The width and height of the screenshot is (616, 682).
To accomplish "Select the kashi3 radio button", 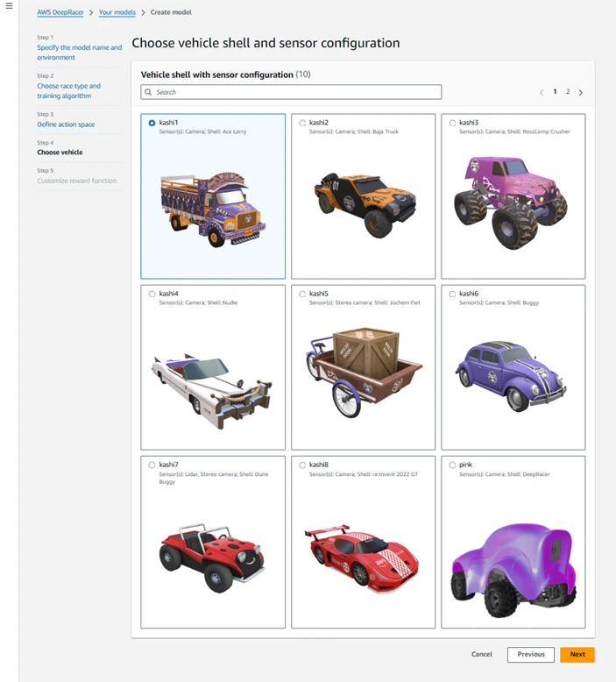I will (452, 123).
